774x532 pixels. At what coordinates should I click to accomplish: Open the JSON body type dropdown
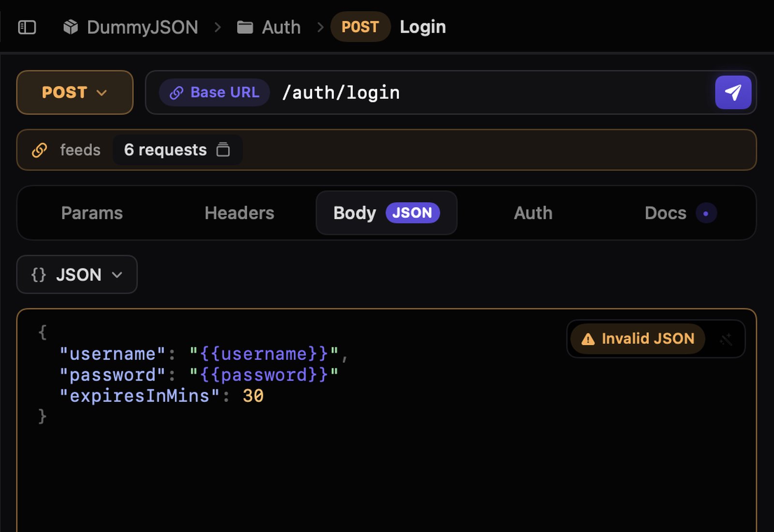[x=77, y=274]
